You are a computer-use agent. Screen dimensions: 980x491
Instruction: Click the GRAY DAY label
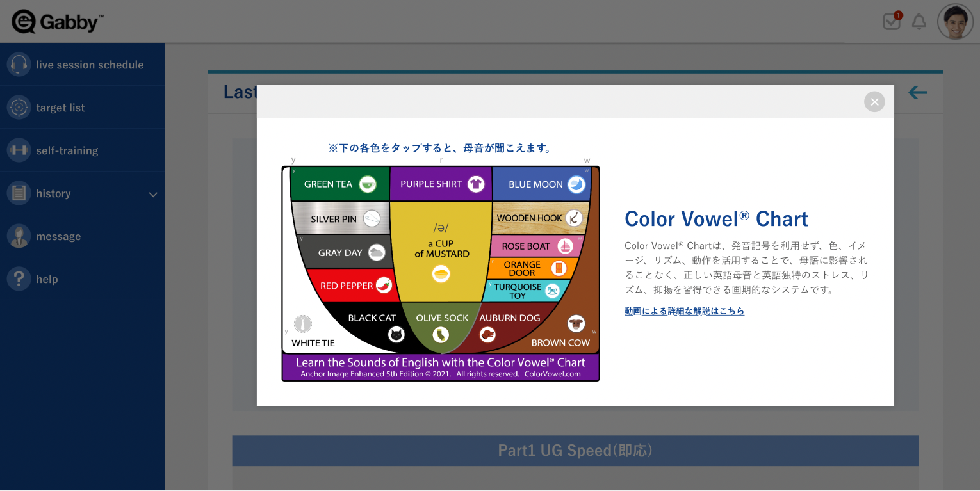point(340,252)
